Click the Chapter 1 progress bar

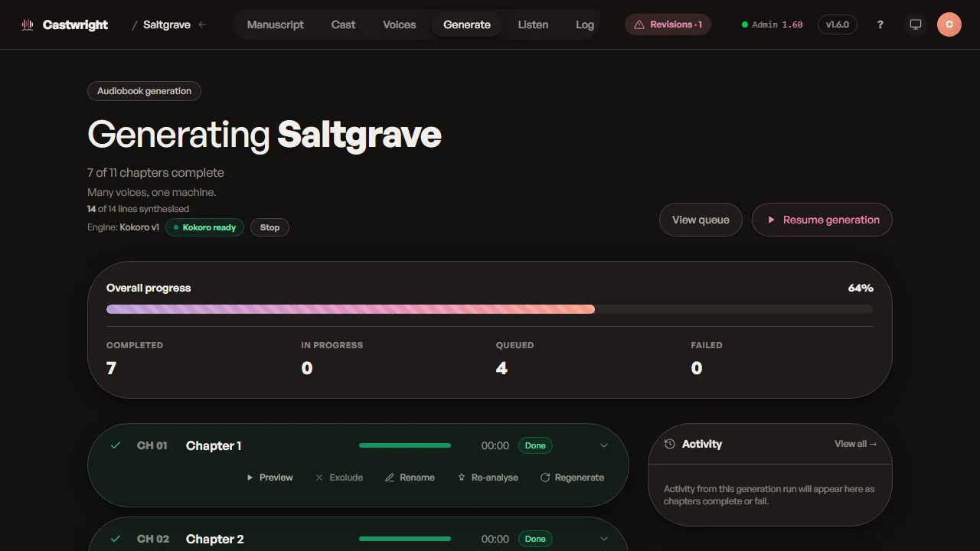405,445
